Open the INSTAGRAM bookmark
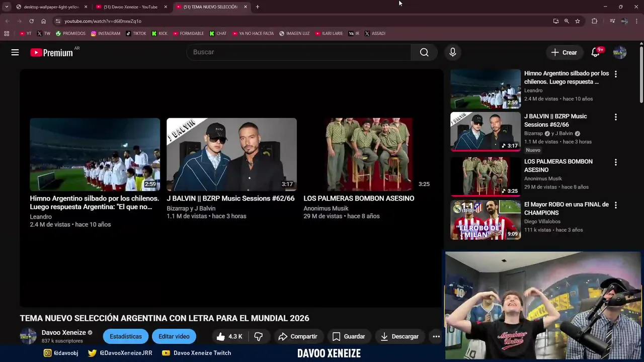Screen dimensions: 644x362 [106, 34]
